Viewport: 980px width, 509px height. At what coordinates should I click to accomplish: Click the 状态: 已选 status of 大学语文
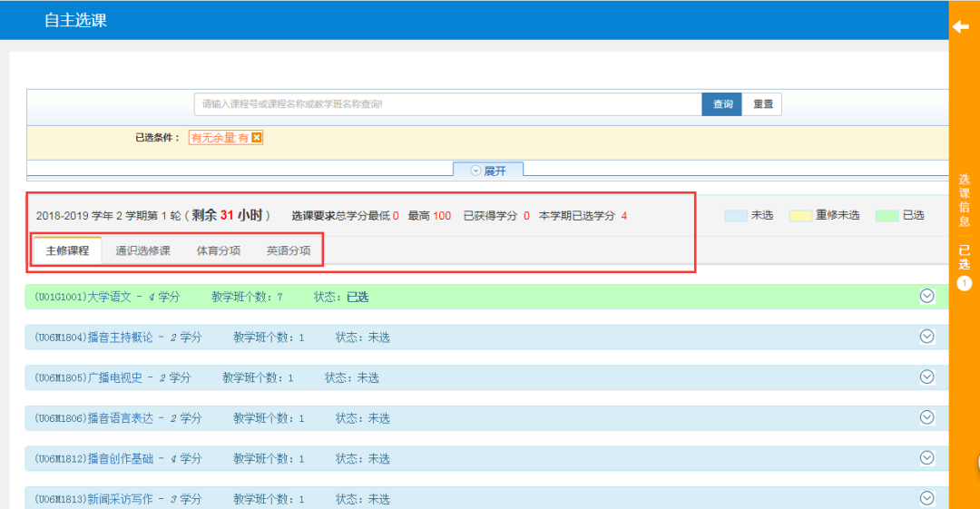[x=341, y=297]
